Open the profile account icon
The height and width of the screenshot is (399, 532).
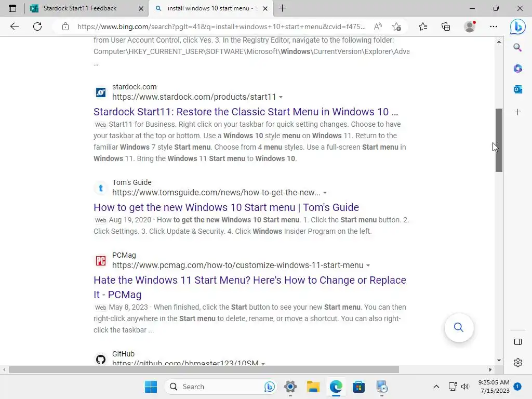(x=470, y=26)
